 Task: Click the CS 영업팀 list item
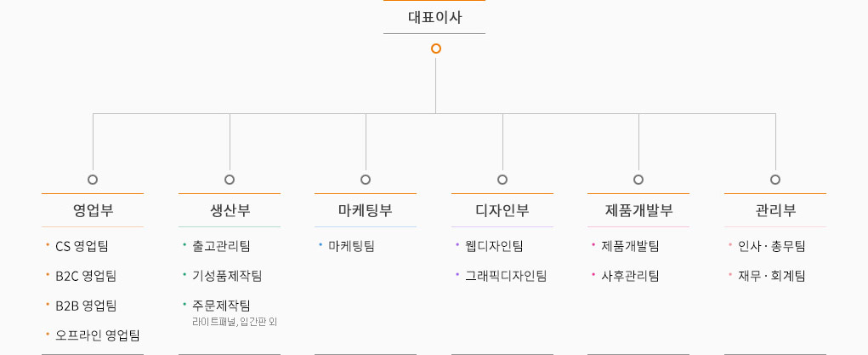tap(82, 246)
